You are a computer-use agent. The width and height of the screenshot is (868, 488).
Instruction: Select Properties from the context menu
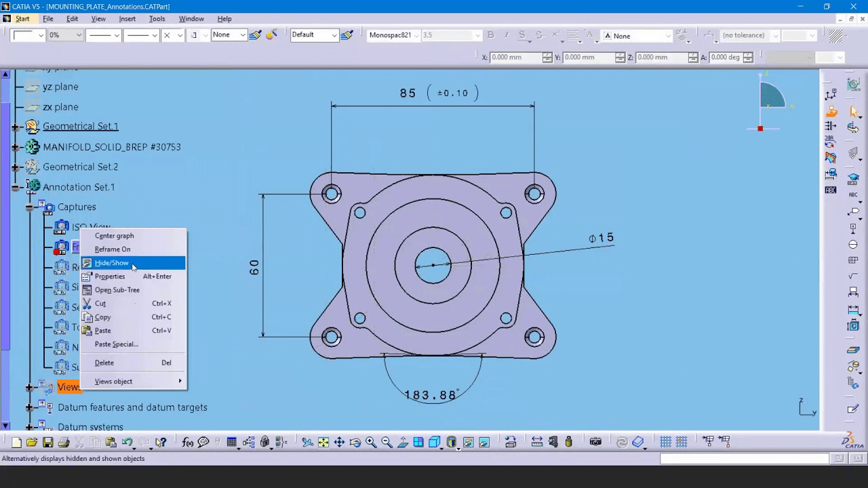tap(110, 277)
